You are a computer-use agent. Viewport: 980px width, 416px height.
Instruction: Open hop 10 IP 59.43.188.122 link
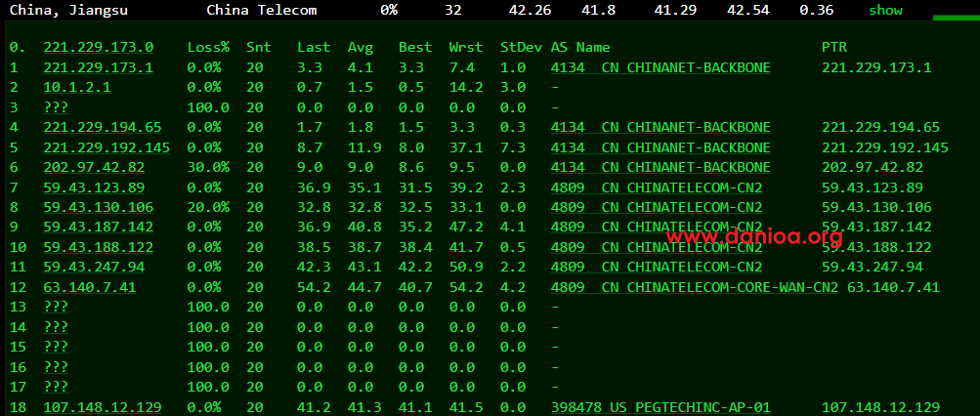point(98,247)
